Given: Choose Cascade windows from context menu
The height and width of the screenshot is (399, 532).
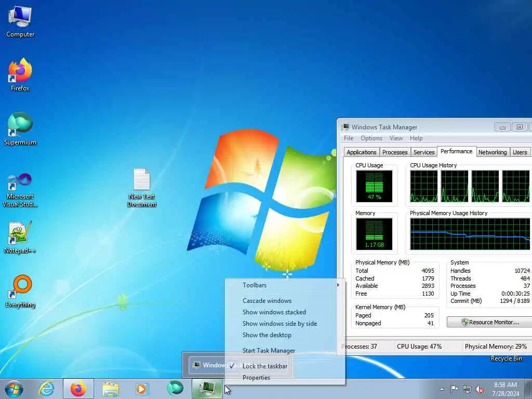Looking at the screenshot, I should [285, 301].
